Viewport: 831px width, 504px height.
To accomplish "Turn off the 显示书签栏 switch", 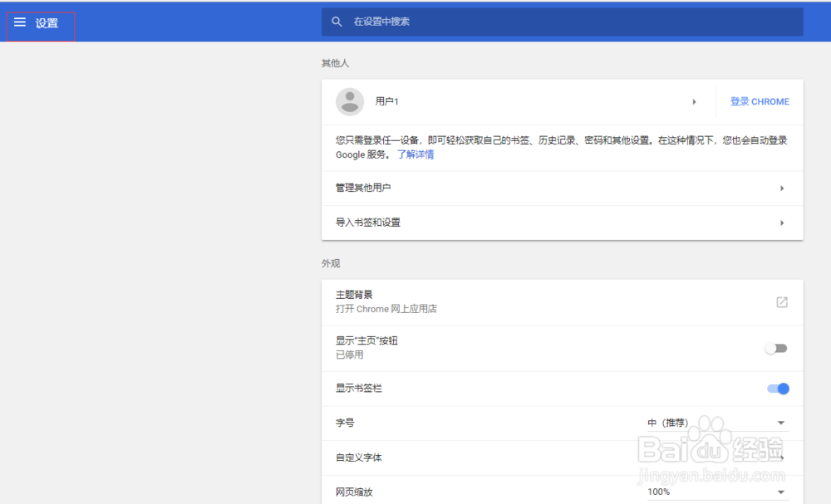I will click(778, 389).
